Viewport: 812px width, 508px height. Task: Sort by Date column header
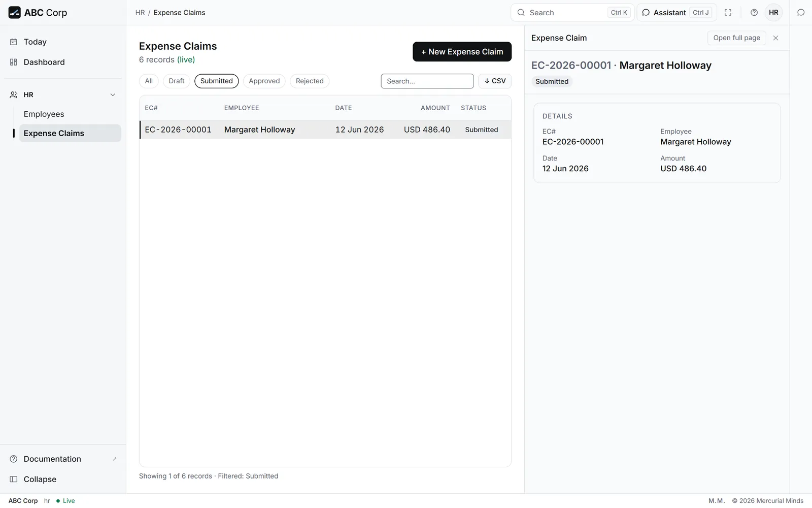(x=344, y=108)
